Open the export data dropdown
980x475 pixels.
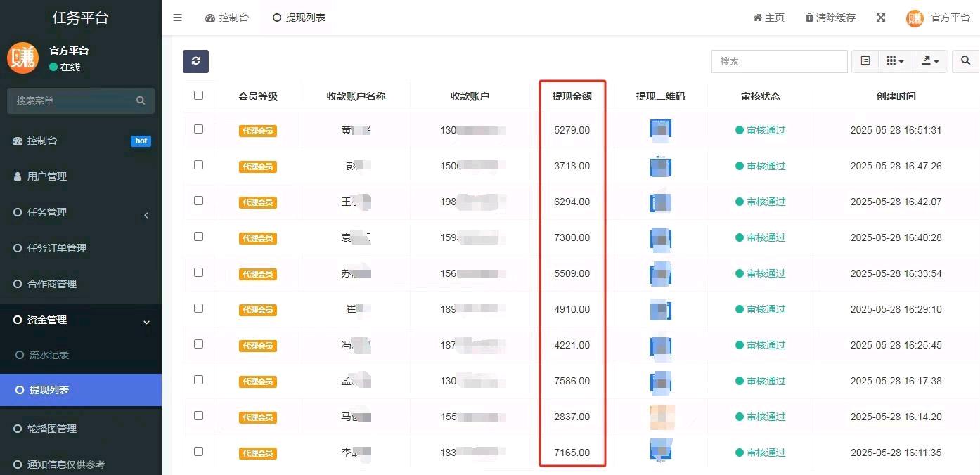[x=930, y=61]
